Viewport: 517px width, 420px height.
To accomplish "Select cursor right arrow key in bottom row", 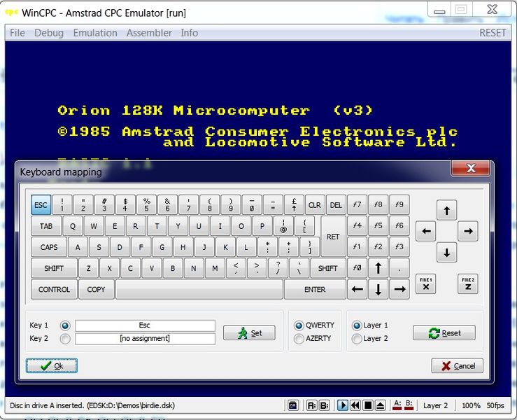I will (399, 289).
